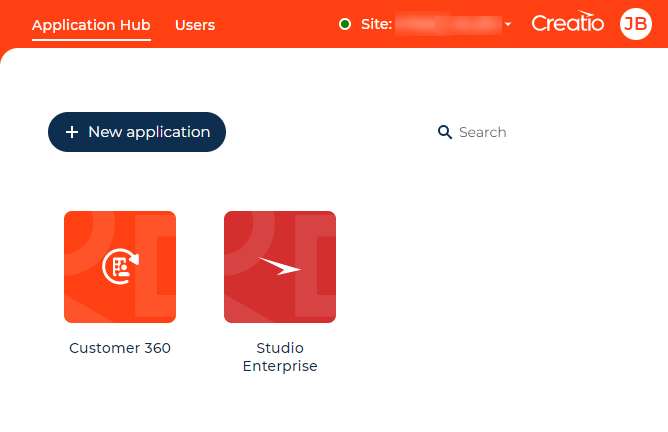Expand the Site dropdown arrow
Viewport: 668px width, 432px height.
point(508,24)
